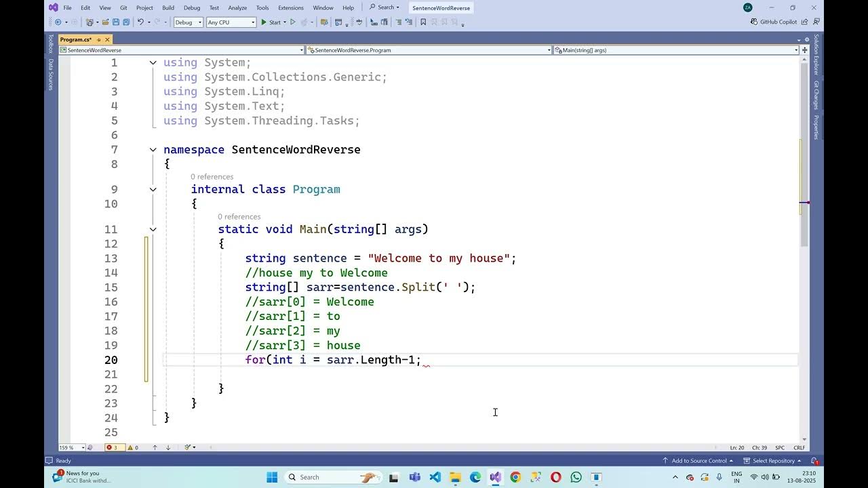Click the Windows Start button on taskbar
The image size is (868, 488).
pyautogui.click(x=272, y=477)
